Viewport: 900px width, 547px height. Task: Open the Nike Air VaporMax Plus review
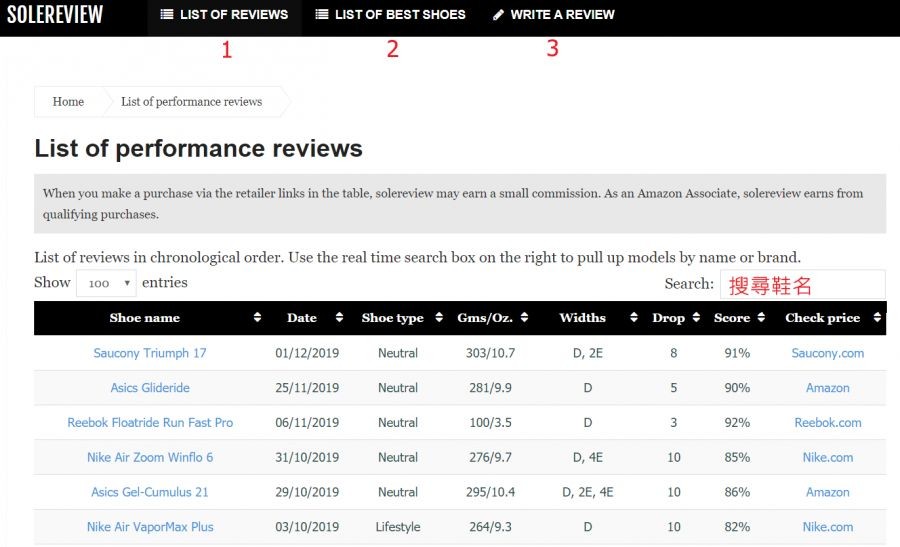point(150,527)
